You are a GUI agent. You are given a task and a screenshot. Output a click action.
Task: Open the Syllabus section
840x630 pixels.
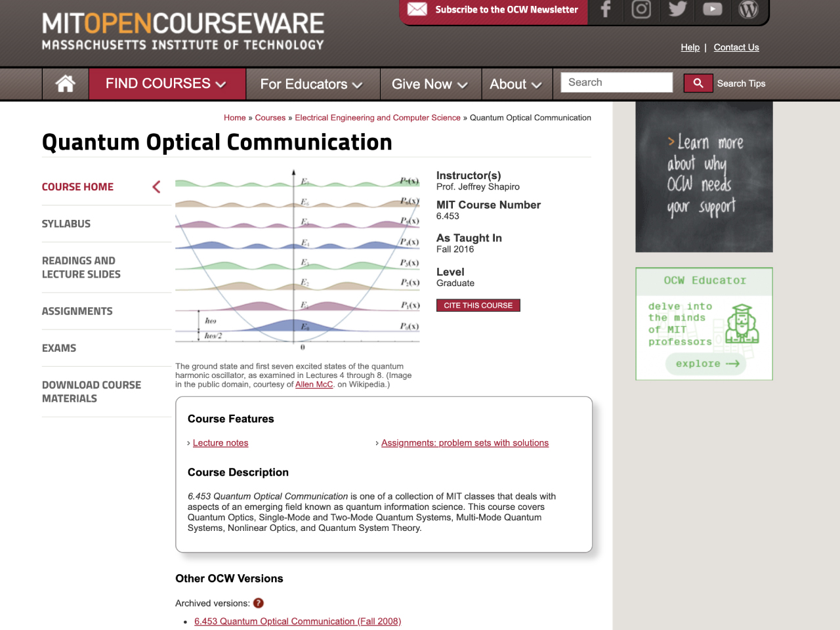click(66, 224)
